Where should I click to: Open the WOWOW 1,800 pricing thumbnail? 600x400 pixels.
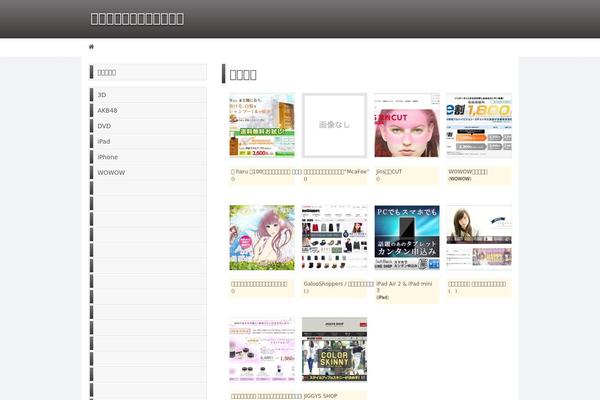[x=479, y=125]
